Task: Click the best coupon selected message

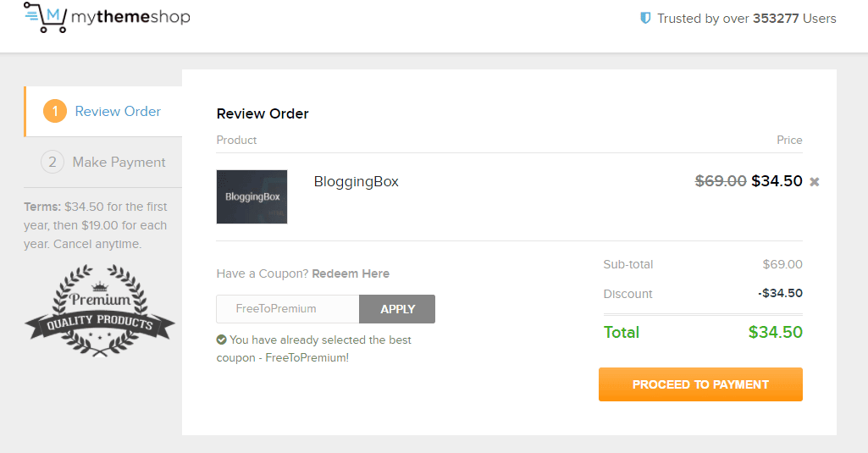Action: [x=314, y=349]
